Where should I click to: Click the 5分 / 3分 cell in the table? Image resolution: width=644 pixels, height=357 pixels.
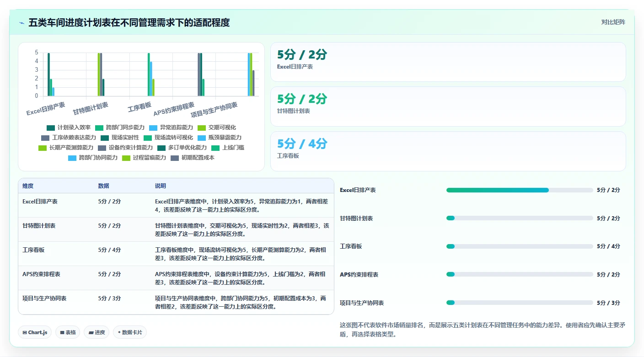tap(110, 298)
